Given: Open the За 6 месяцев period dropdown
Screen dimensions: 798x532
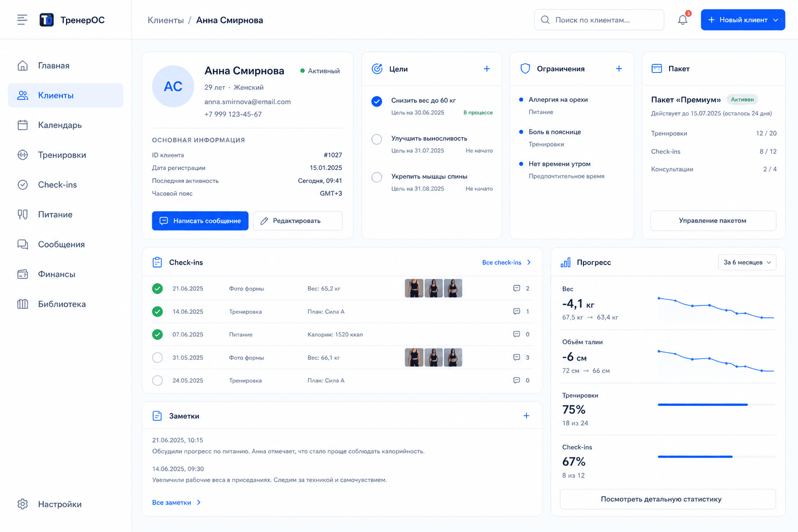Looking at the screenshot, I should pos(747,262).
